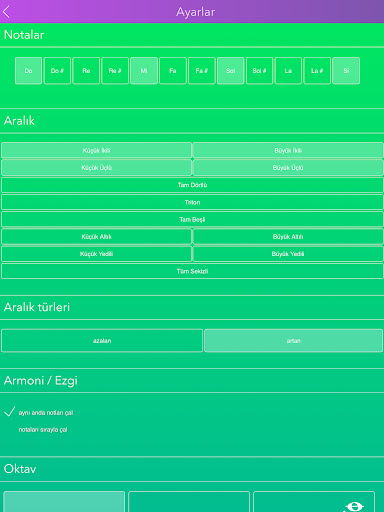
Task: Toggle the Mi note button
Action: (x=144, y=71)
